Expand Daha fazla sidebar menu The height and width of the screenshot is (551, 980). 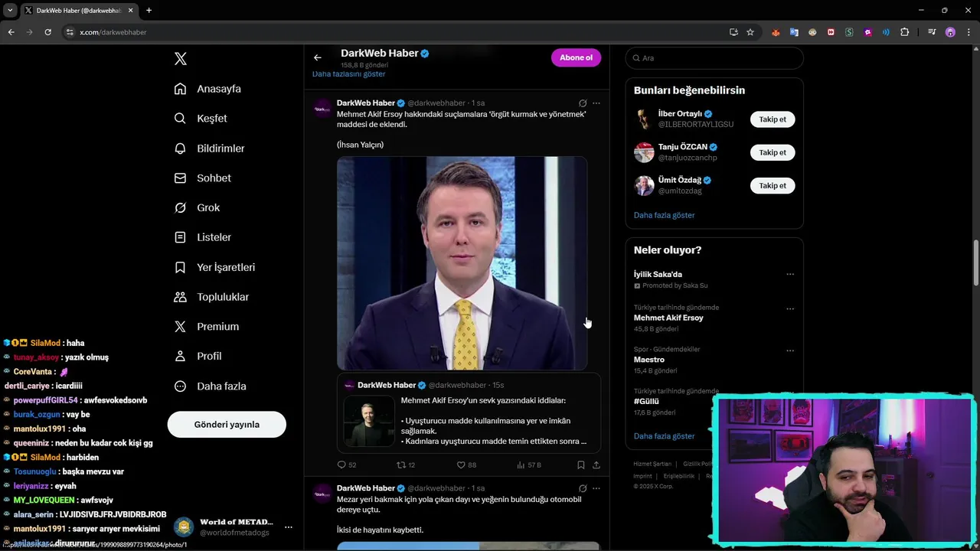[210, 386]
